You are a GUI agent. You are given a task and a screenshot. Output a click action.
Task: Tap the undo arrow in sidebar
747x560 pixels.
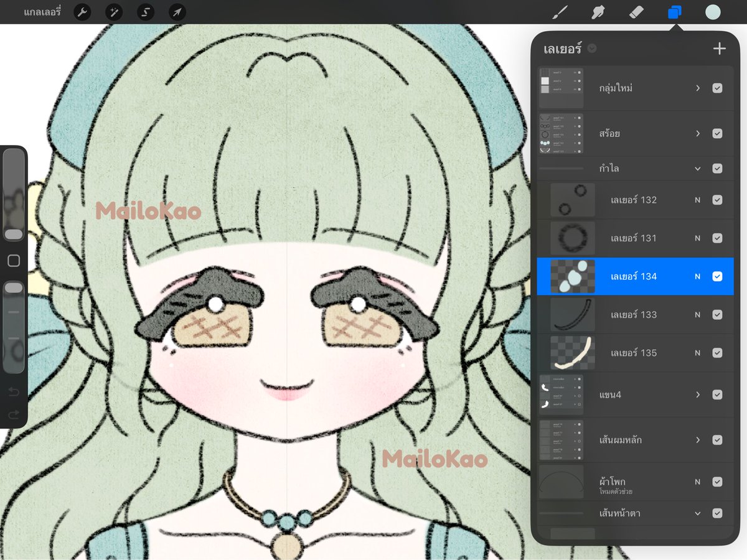14,393
